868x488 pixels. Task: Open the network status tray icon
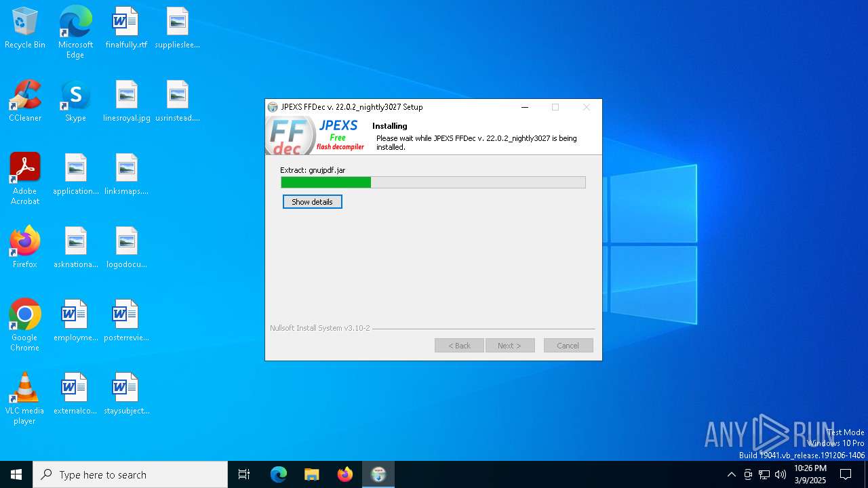[x=764, y=474]
